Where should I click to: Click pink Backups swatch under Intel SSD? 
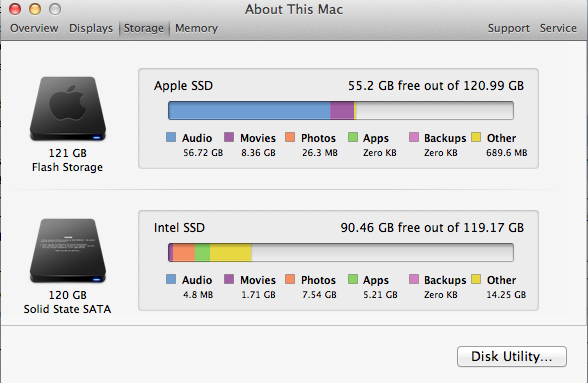414,279
